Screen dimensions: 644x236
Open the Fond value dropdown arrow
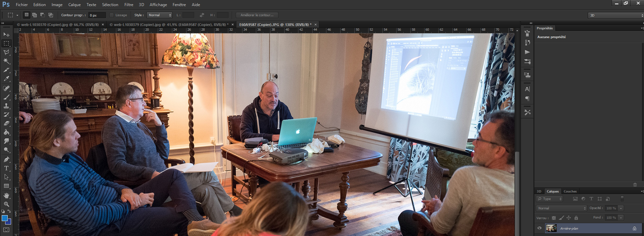621,218
